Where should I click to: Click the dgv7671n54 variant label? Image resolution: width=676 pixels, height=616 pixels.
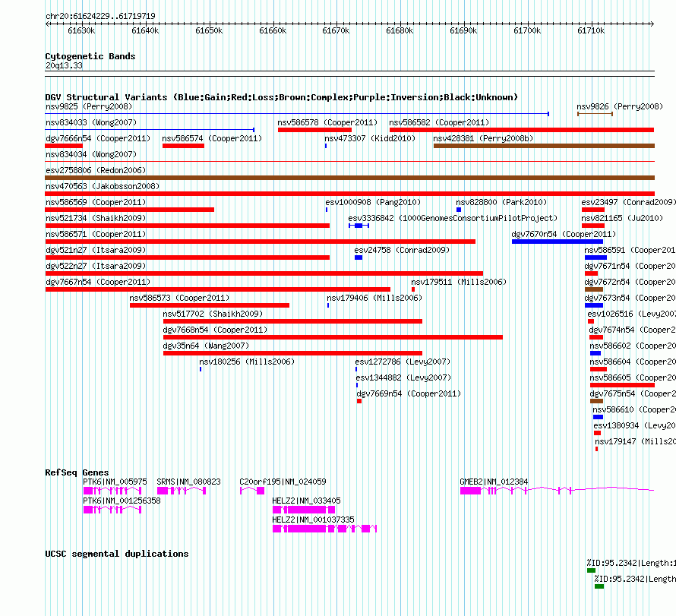click(x=630, y=266)
